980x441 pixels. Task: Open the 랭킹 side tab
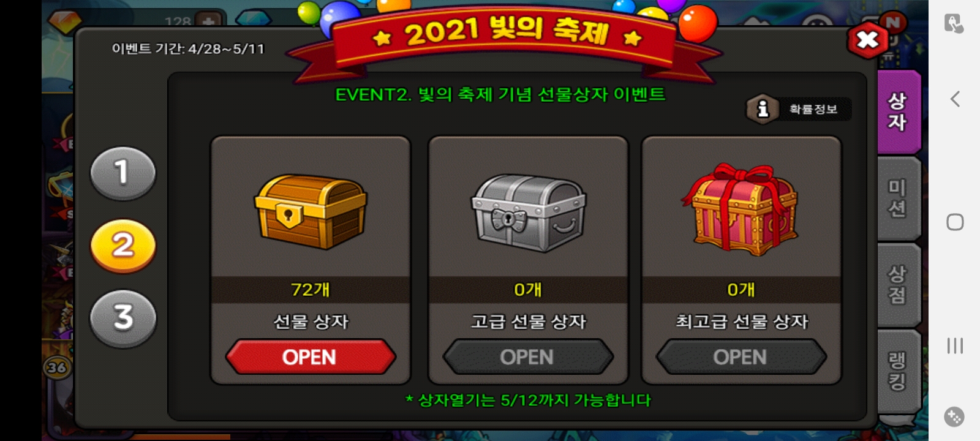(899, 371)
